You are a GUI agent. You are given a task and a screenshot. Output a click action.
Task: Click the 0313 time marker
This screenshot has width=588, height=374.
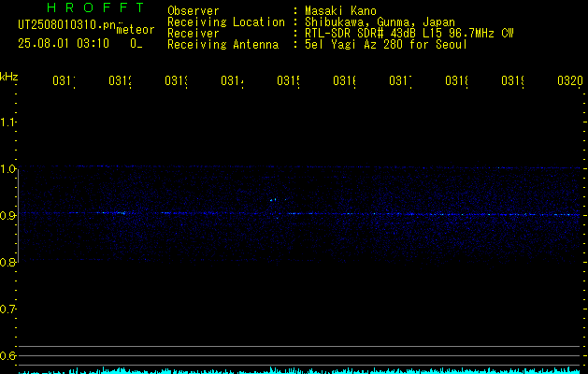pyautogui.click(x=177, y=80)
